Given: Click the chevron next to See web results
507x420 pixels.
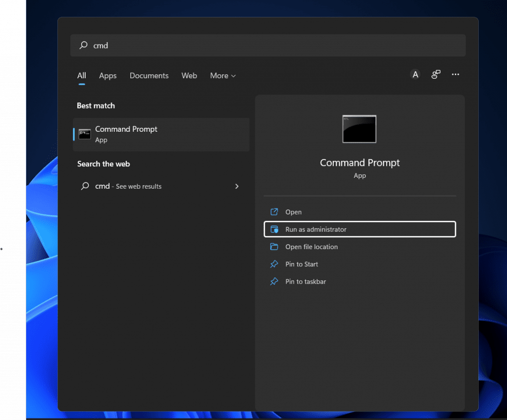Looking at the screenshot, I should (237, 186).
